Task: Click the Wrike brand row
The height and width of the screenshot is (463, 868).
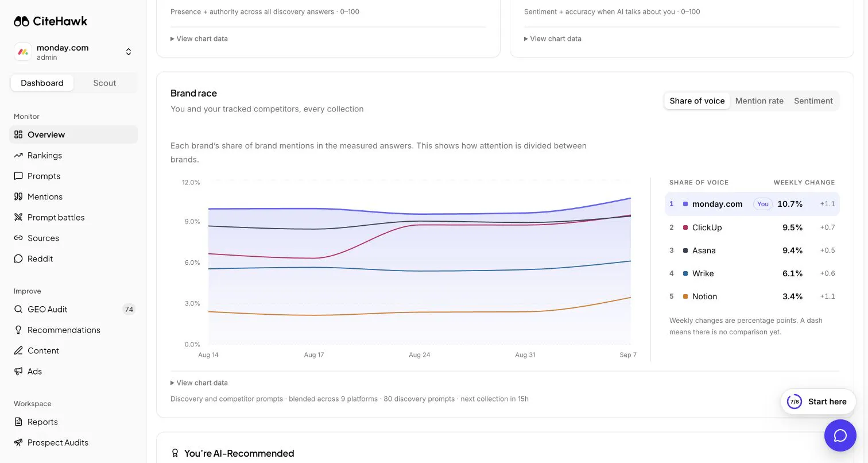Action: pos(752,273)
